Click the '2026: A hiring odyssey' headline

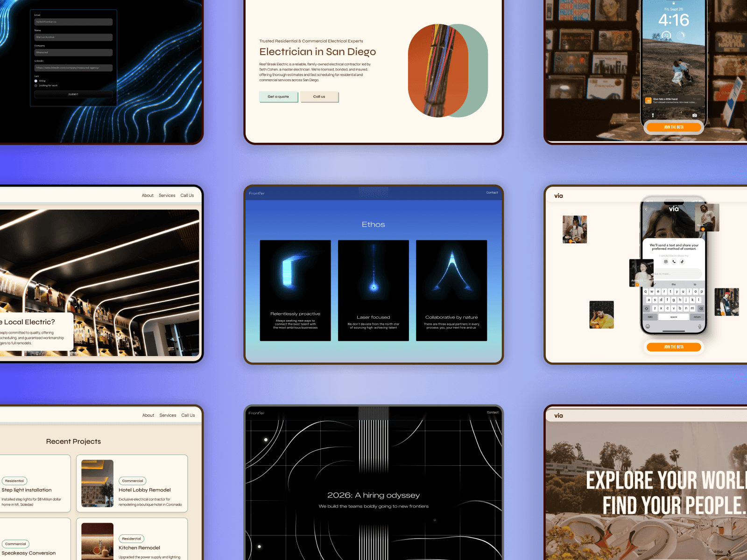373,495
